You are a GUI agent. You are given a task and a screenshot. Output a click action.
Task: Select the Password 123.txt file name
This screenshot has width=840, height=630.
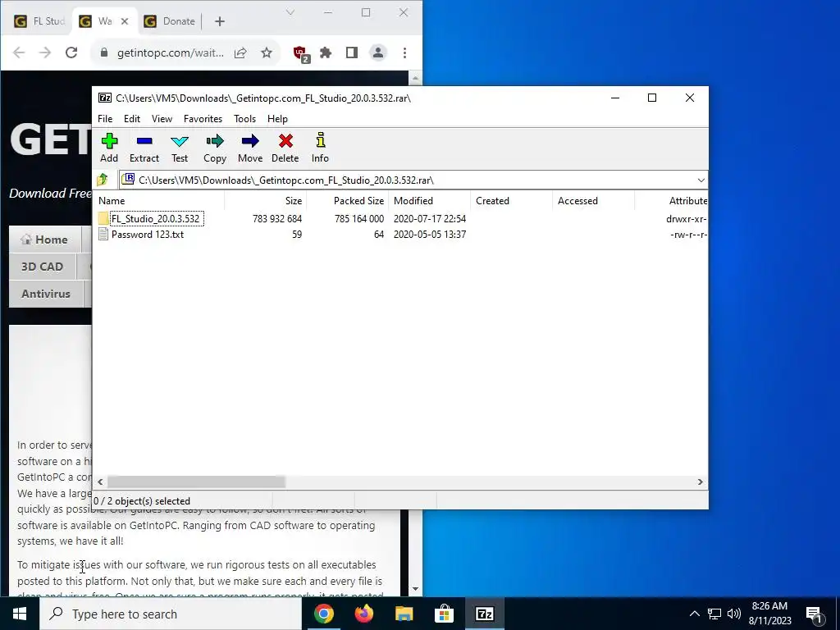tap(148, 234)
